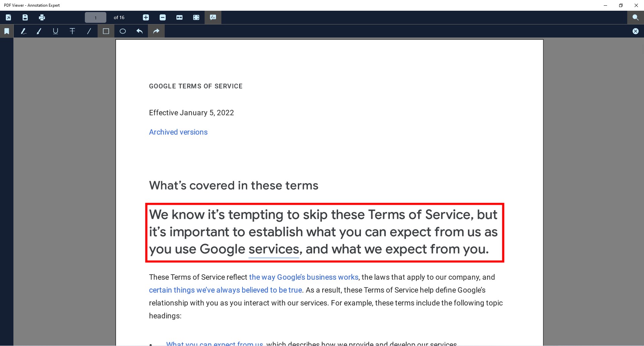The width and height of the screenshot is (644, 346).
Task: Fit the page to window width
Action: [x=179, y=17]
